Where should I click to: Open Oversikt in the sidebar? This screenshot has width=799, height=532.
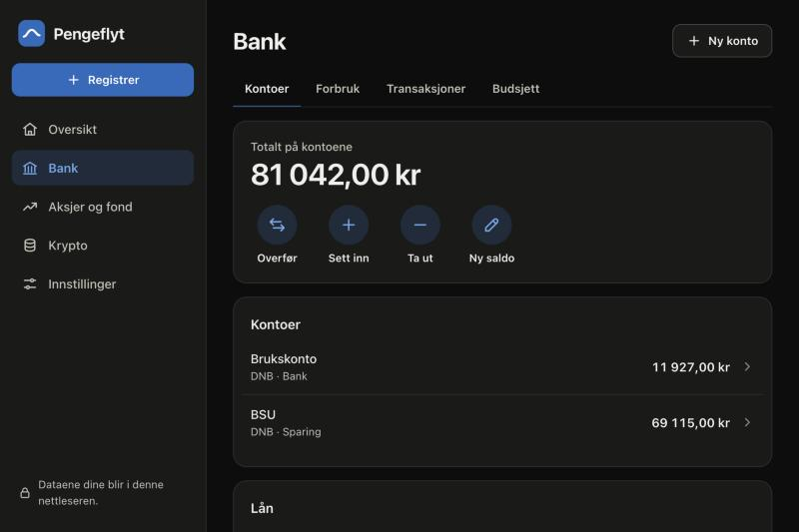pyautogui.click(x=103, y=130)
